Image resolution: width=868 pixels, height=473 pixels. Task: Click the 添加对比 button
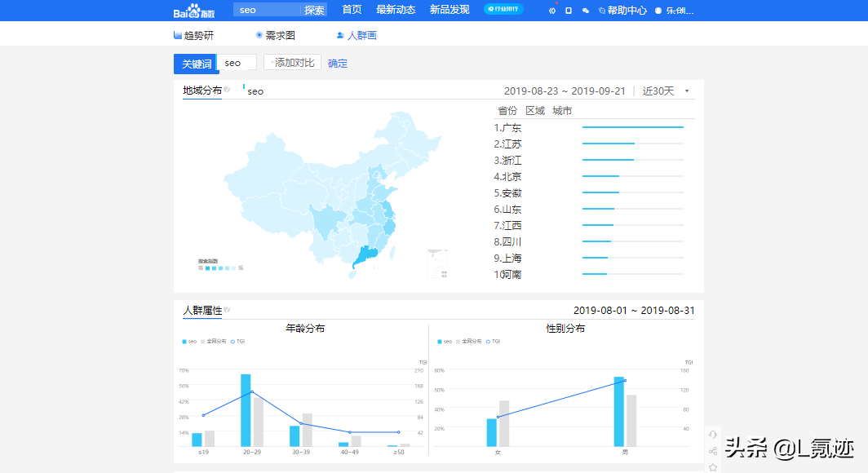292,63
